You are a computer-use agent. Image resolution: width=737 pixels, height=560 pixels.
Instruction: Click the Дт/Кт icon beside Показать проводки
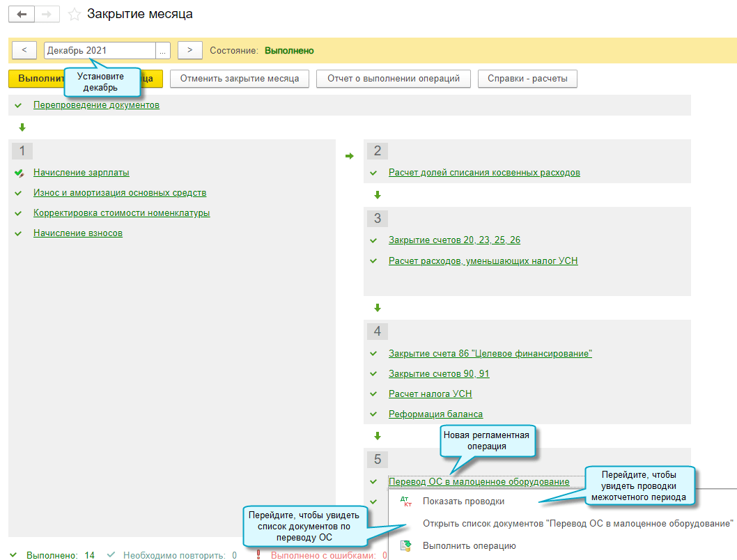pyautogui.click(x=407, y=501)
